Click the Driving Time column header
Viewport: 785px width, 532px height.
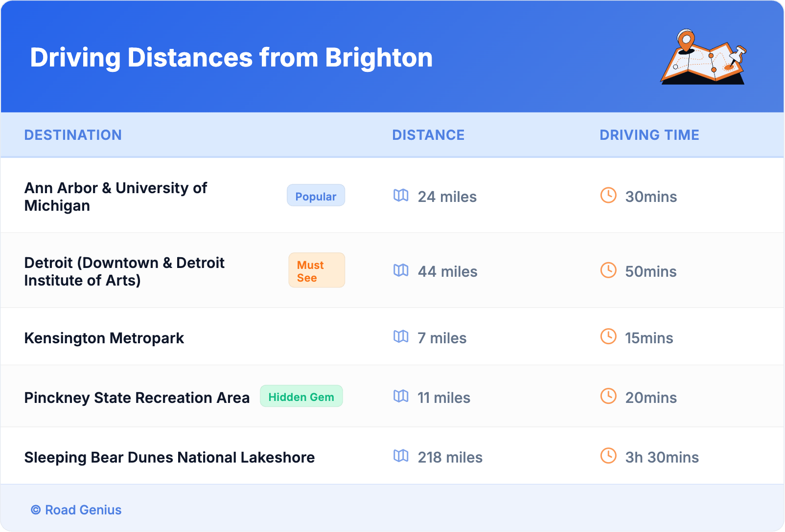pos(649,135)
